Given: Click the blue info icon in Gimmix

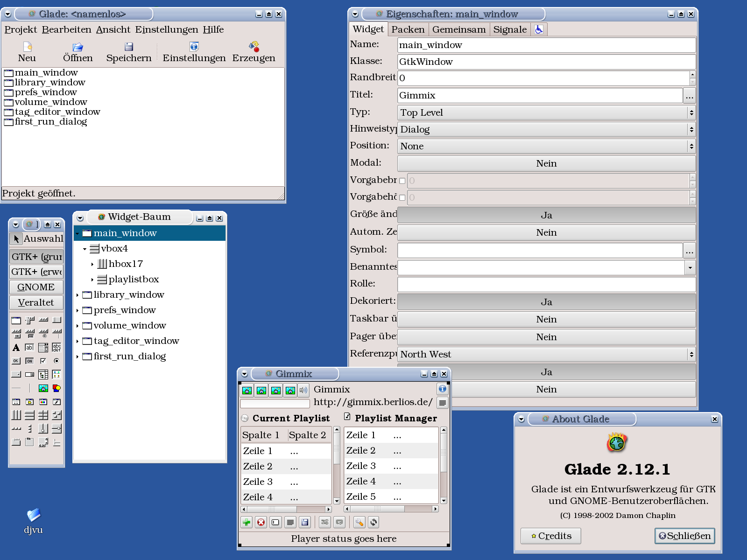Looking at the screenshot, I should click(x=442, y=389).
